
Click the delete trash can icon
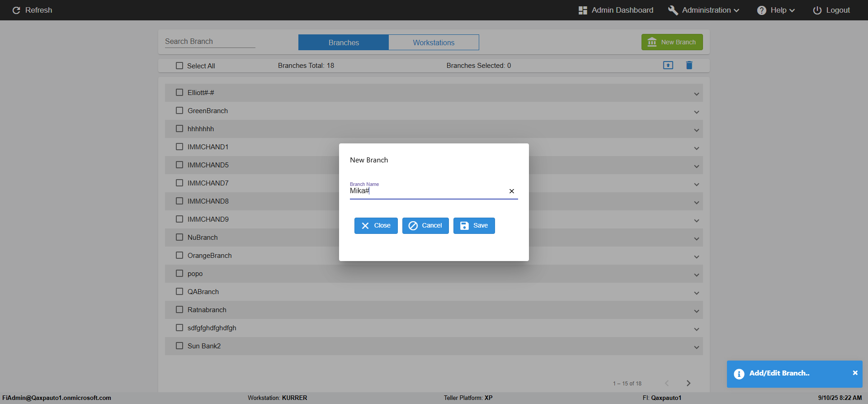[689, 65]
